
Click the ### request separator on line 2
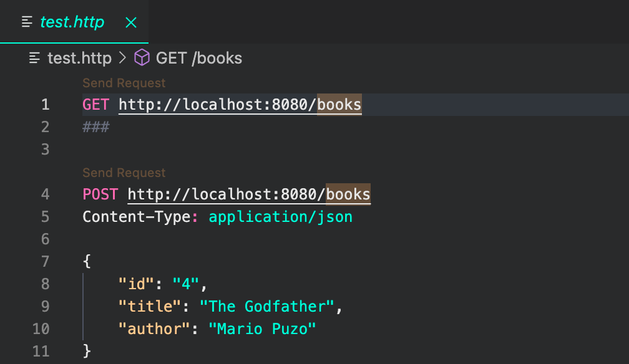tap(95, 127)
